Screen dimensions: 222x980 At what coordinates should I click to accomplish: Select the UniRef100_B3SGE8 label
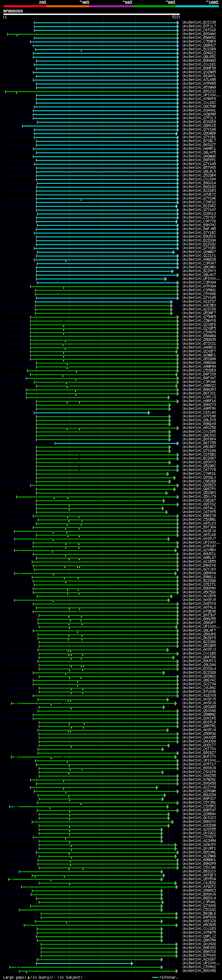[x=199, y=122]
